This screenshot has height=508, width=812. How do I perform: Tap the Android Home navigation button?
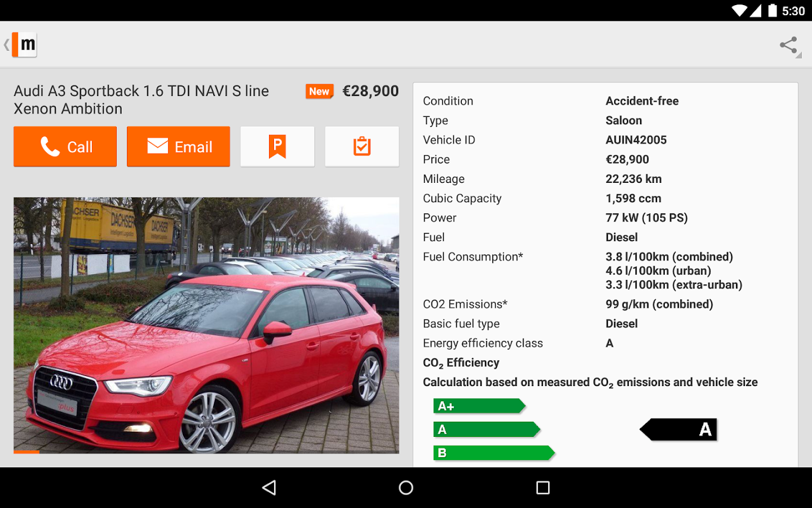406,488
